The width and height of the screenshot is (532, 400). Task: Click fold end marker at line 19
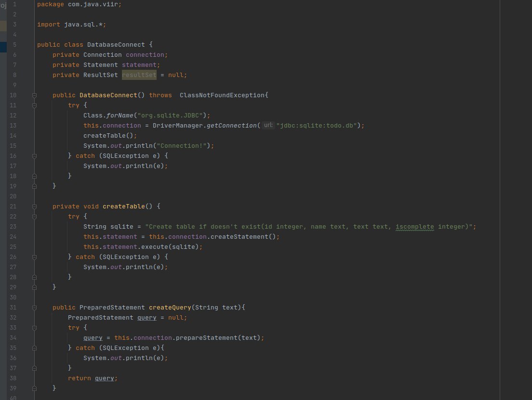click(x=34, y=186)
